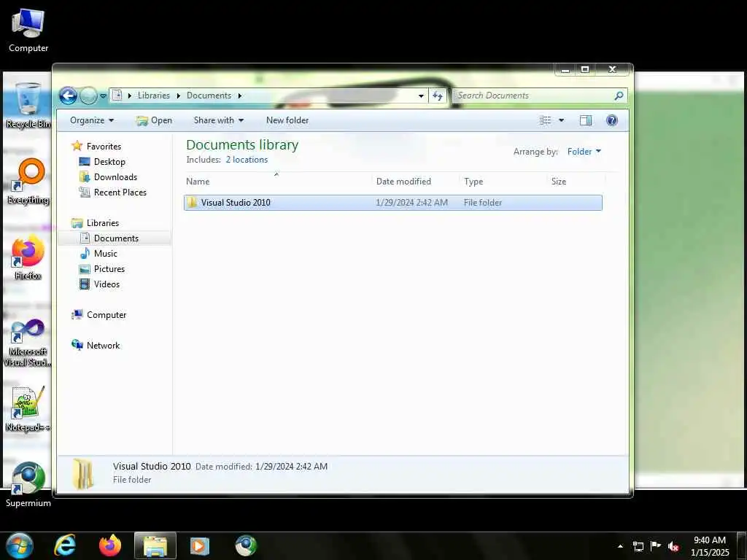Select the Libraries breadcrumb in address bar

pos(153,96)
